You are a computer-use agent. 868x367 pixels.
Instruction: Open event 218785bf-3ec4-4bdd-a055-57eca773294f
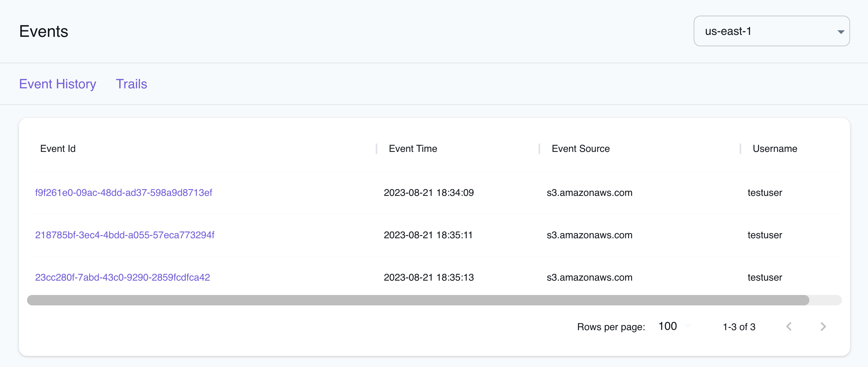pyautogui.click(x=125, y=235)
